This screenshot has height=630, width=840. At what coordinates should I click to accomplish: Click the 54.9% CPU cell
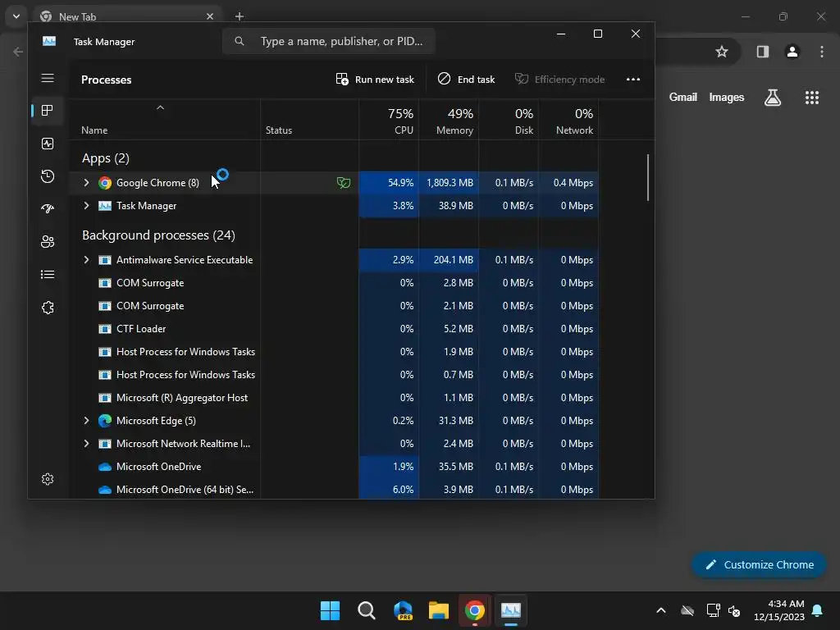click(x=390, y=183)
